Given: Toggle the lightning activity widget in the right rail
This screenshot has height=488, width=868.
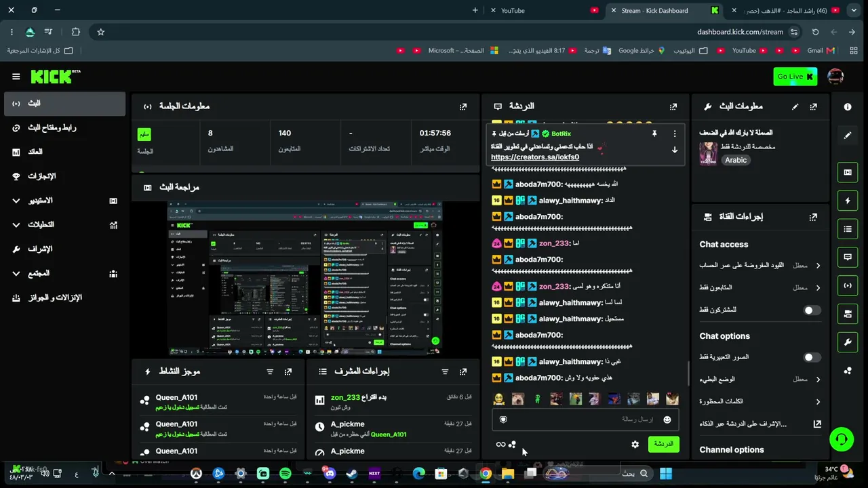Looking at the screenshot, I should tap(848, 201).
